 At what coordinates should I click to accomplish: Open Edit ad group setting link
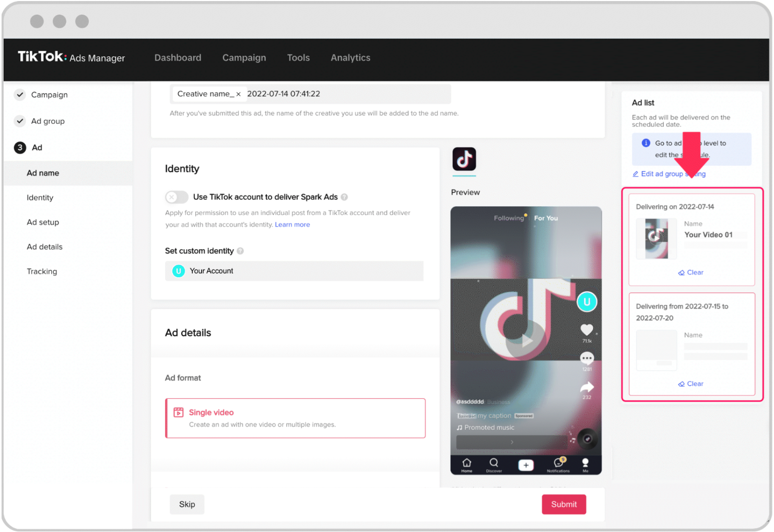(669, 174)
